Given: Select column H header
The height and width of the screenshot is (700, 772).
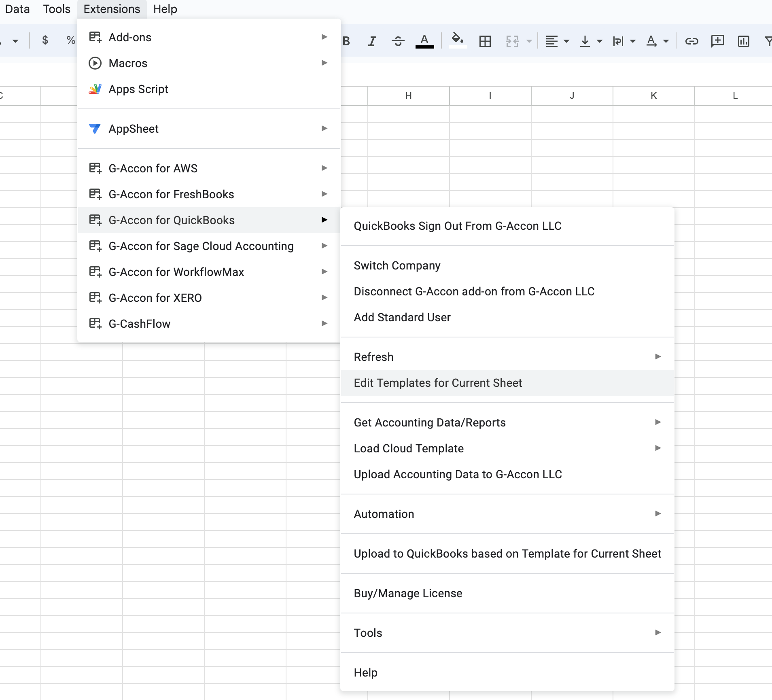Looking at the screenshot, I should point(409,96).
